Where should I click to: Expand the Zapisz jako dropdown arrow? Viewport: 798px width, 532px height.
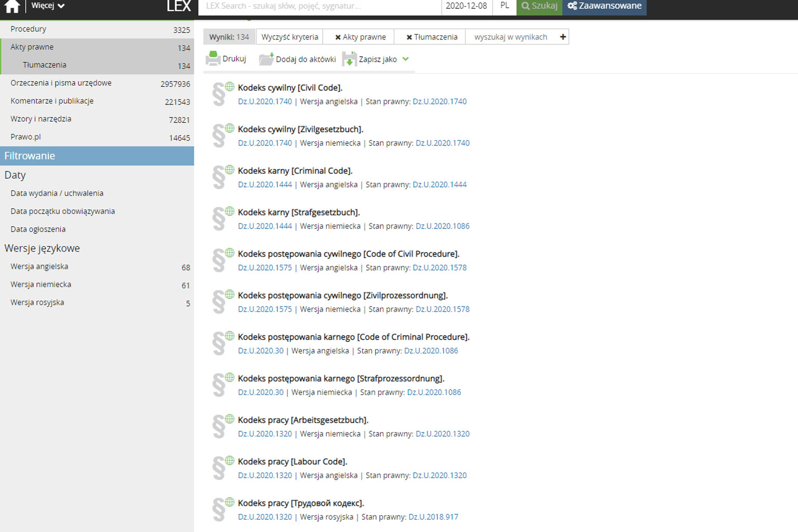click(x=406, y=59)
